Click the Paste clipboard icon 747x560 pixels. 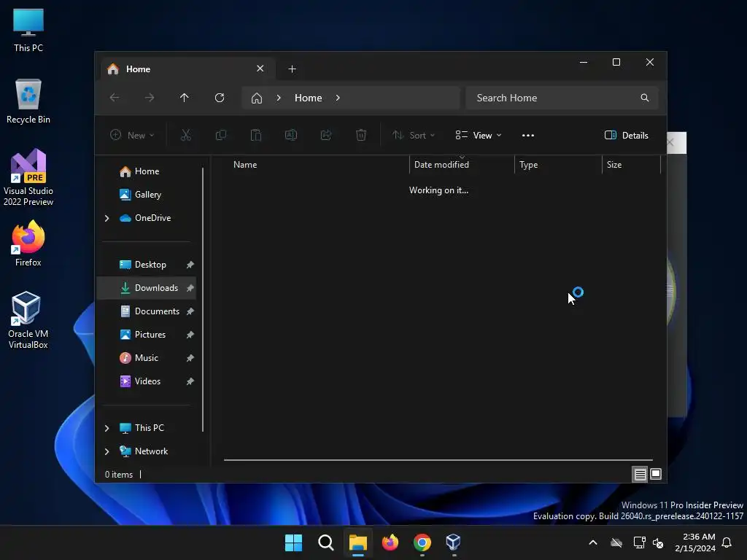coord(256,135)
